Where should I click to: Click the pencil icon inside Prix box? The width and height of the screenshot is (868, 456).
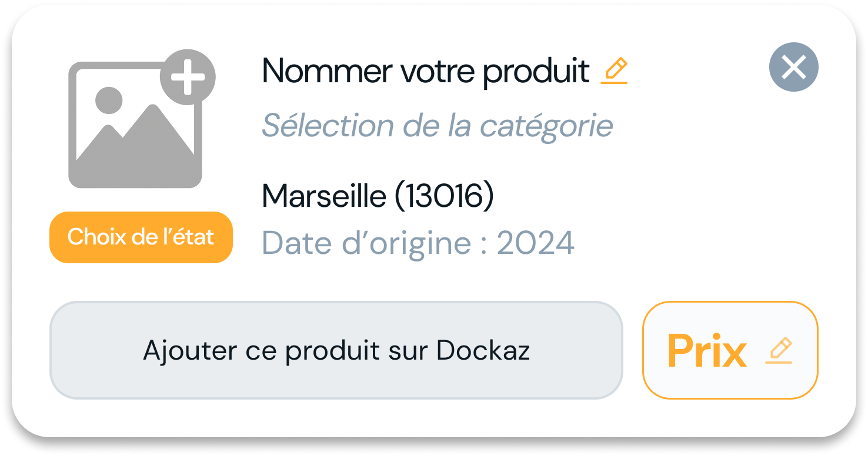779,351
